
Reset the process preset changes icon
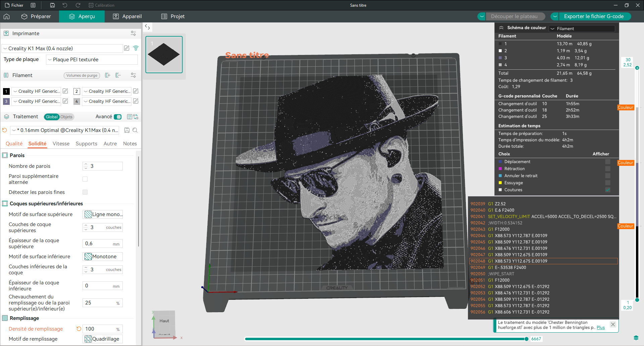(x=4, y=130)
